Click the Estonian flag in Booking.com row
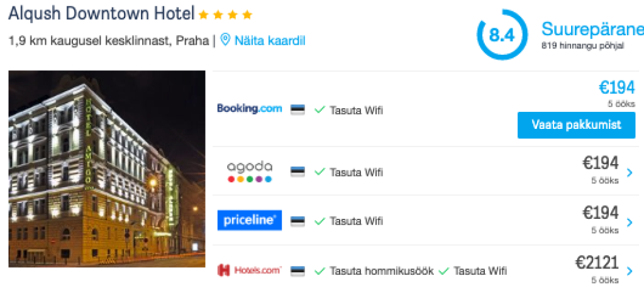Viewport: 644px width, 293px height. [x=297, y=110]
